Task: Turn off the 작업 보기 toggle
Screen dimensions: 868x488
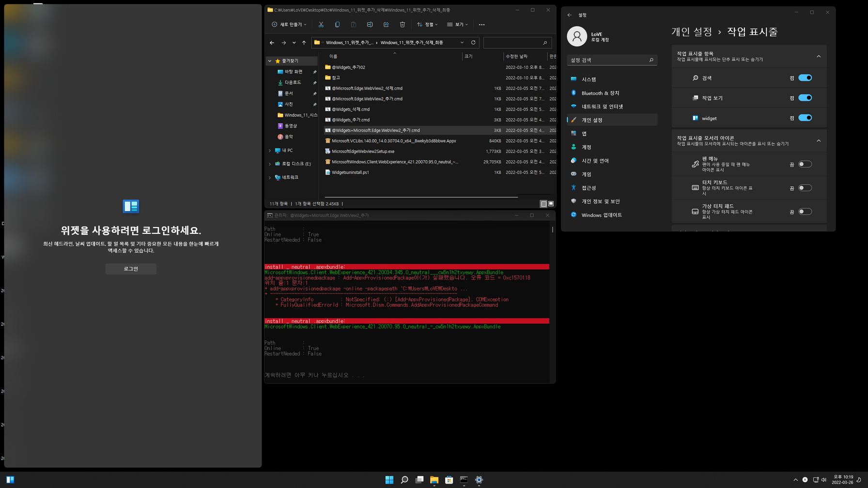Action: click(x=805, y=98)
